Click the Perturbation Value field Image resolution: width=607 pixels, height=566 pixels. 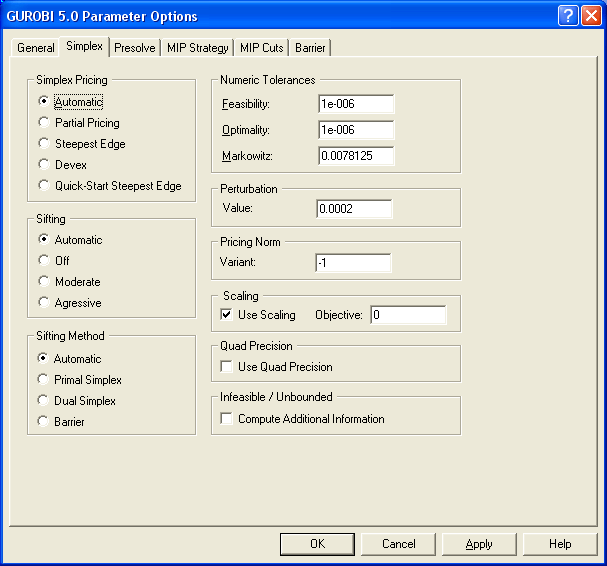(x=354, y=209)
